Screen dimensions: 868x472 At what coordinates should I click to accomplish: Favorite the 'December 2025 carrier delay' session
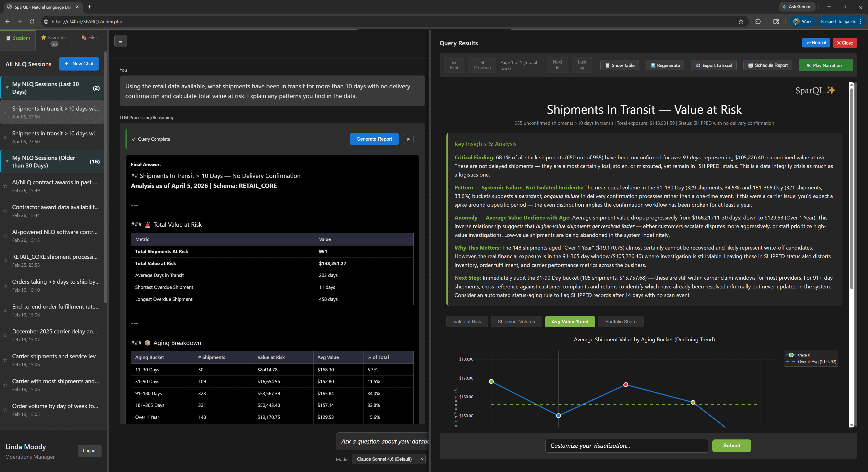point(5,335)
